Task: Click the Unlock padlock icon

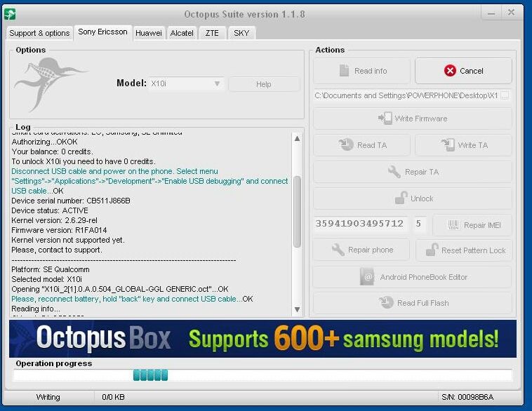Action: click(401, 198)
